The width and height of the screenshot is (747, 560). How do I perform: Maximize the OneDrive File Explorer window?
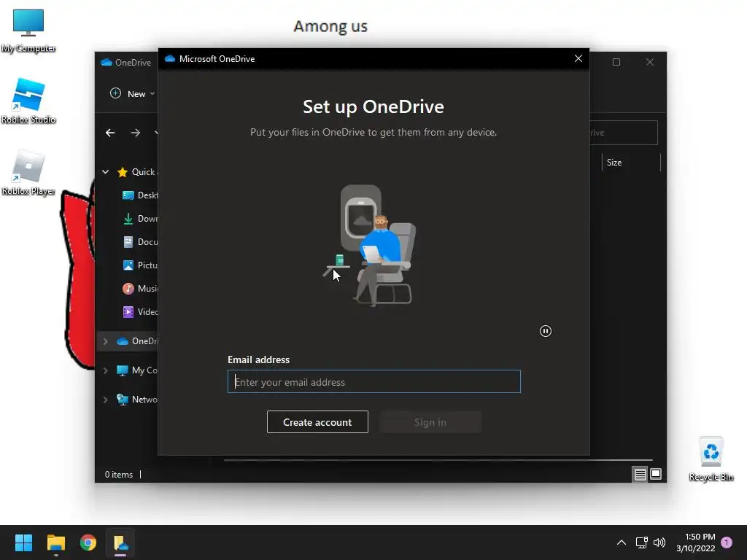coord(616,62)
